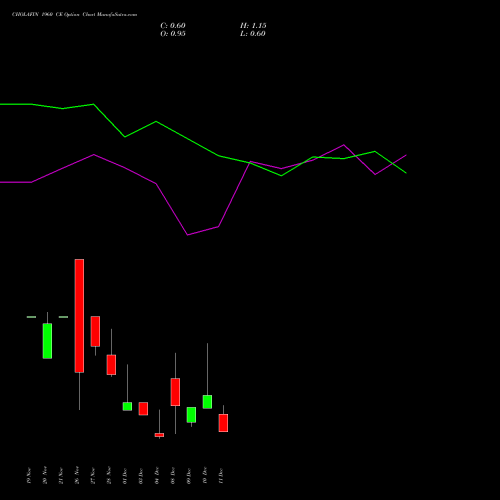Select the green candle for 20 Nov

coord(47,341)
